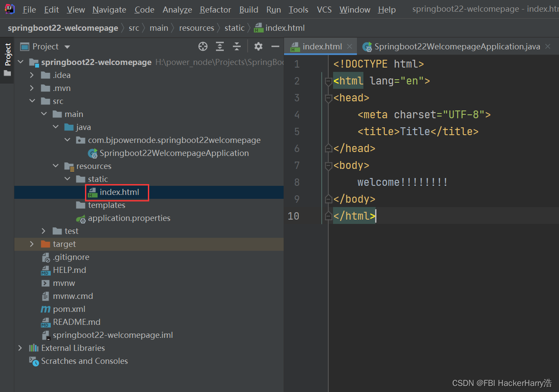This screenshot has height=392, width=559.
Task: Click the Spring class icon of Springboot22WelcomepageApplication
Action: 93,153
